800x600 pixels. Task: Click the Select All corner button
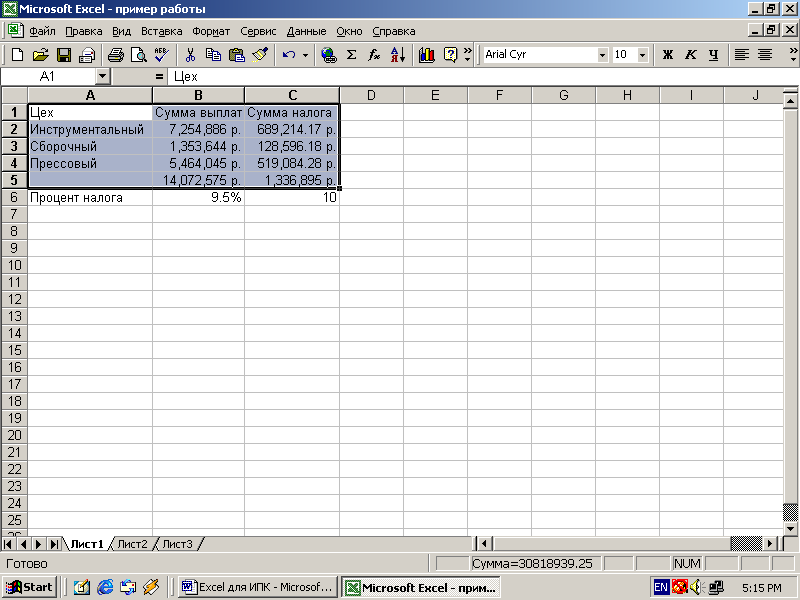point(14,95)
